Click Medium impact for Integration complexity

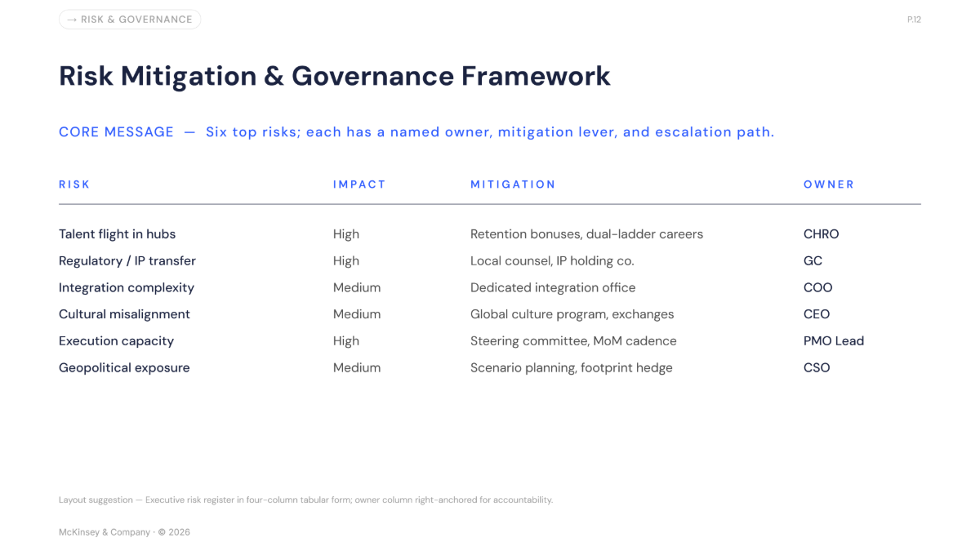[357, 287]
